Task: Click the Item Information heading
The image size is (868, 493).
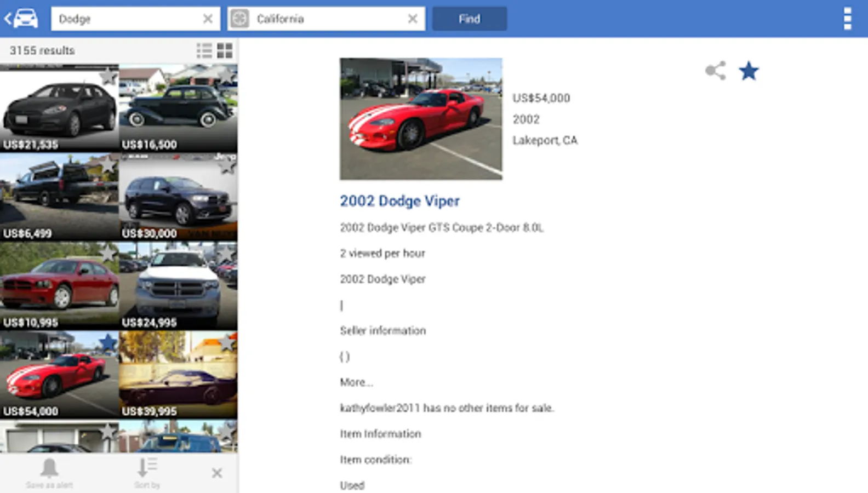Action: pyautogui.click(x=380, y=434)
